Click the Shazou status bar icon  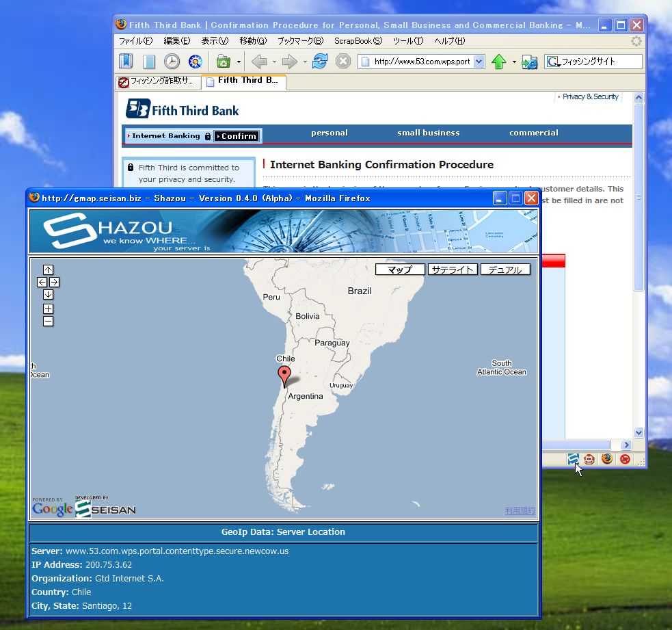[x=573, y=459]
